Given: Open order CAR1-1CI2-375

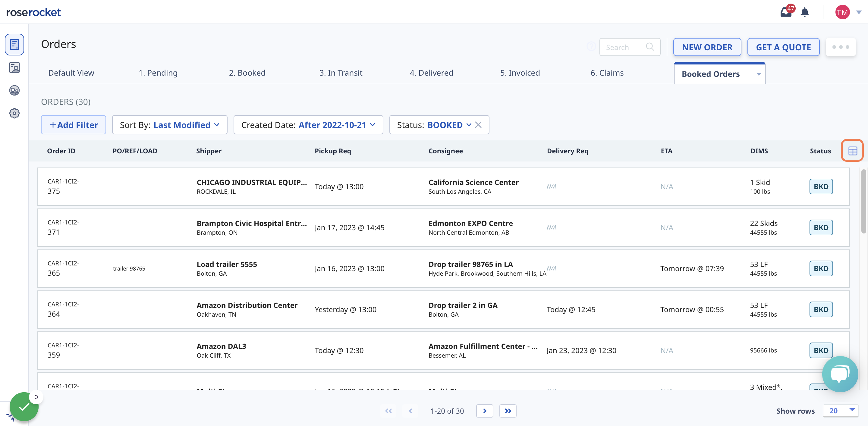Looking at the screenshot, I should (x=443, y=186).
